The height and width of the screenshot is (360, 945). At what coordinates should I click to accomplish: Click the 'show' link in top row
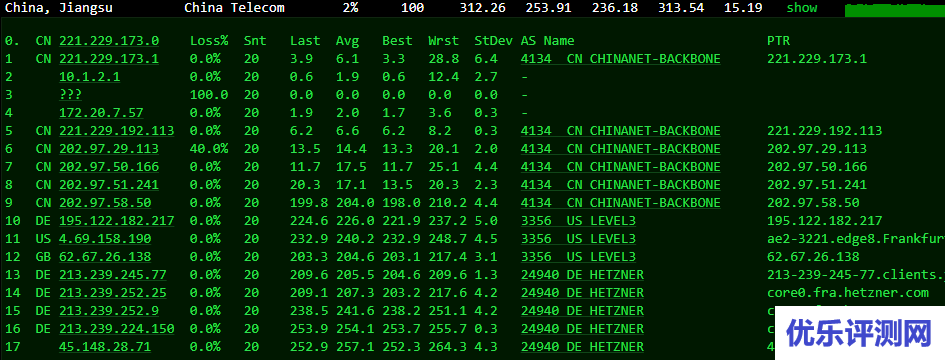pyautogui.click(x=802, y=8)
